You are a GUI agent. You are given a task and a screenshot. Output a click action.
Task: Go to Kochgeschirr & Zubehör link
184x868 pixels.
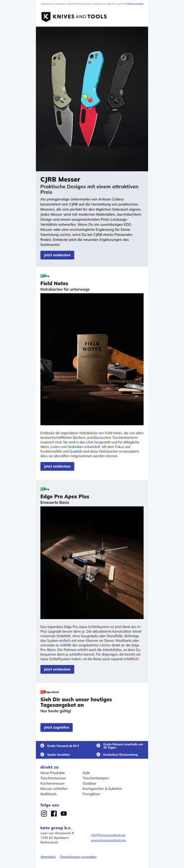103,789
